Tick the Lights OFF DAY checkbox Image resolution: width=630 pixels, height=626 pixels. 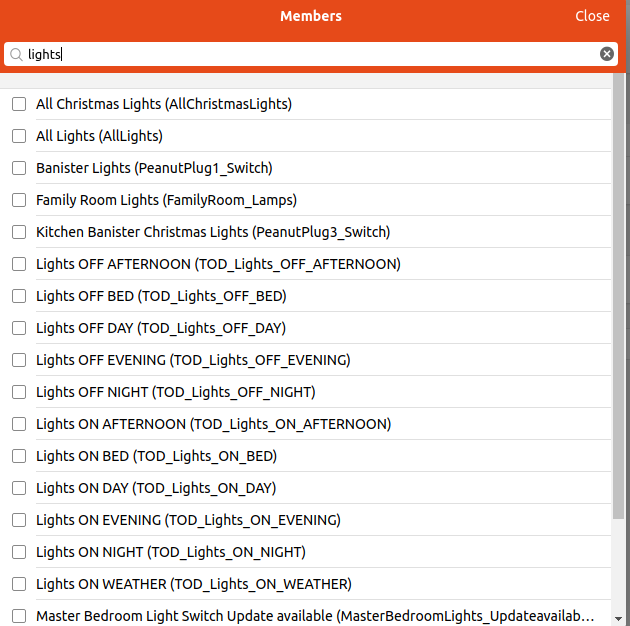coord(19,328)
